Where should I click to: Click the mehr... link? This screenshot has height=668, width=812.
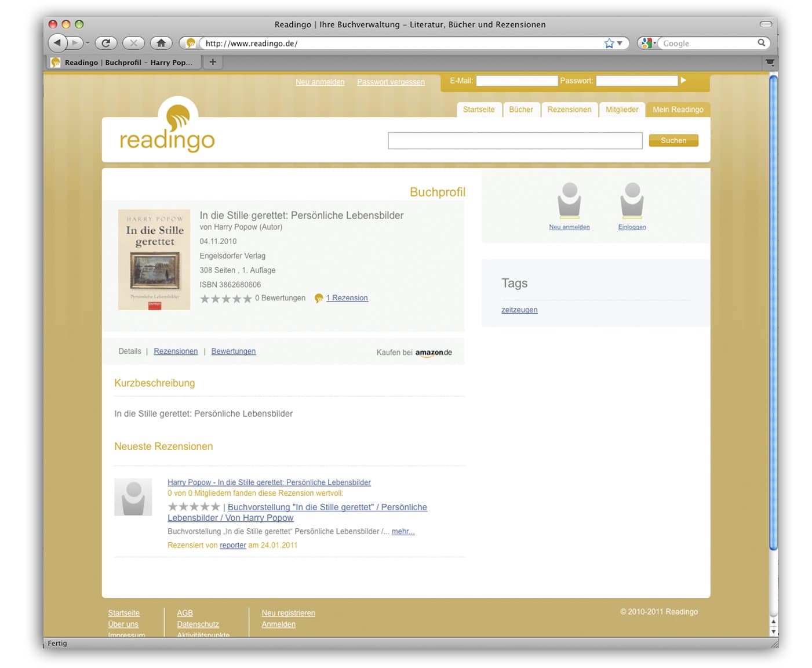pos(403,532)
